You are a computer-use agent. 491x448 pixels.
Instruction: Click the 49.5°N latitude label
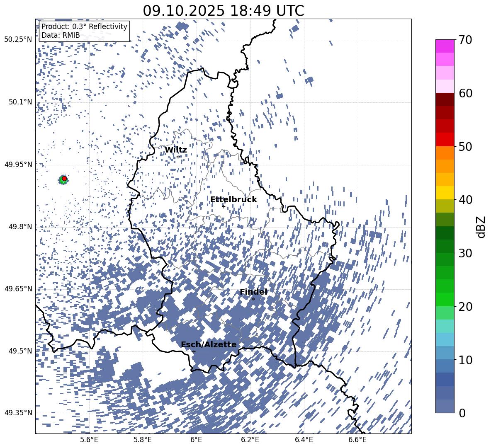pos(21,351)
